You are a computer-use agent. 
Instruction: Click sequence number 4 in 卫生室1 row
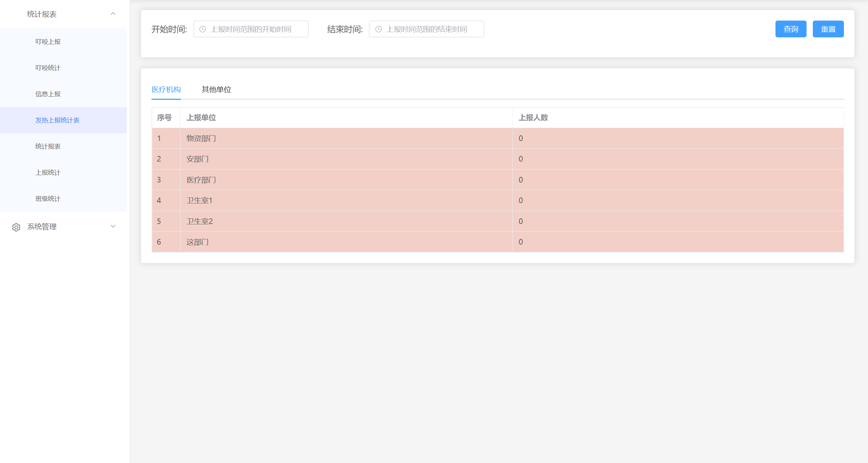159,201
